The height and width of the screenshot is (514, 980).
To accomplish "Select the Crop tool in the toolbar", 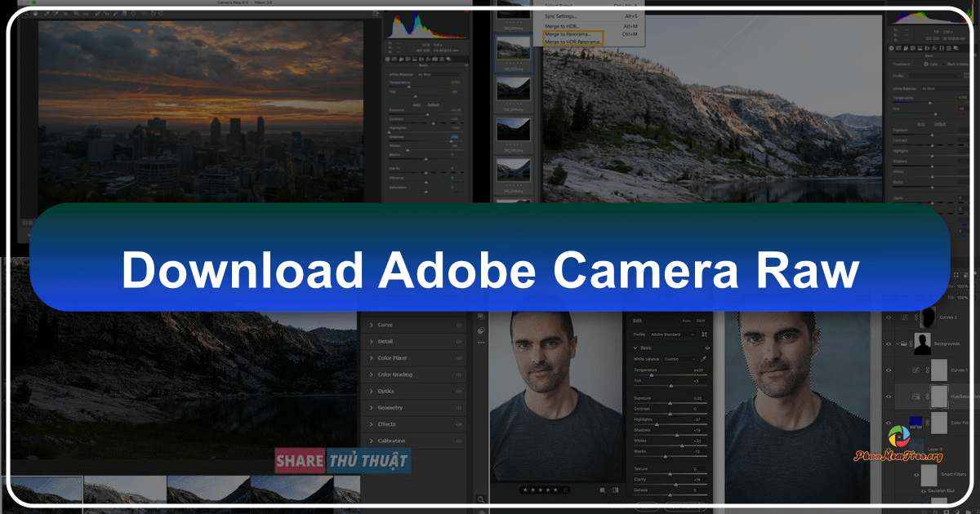I will click(76, 13).
